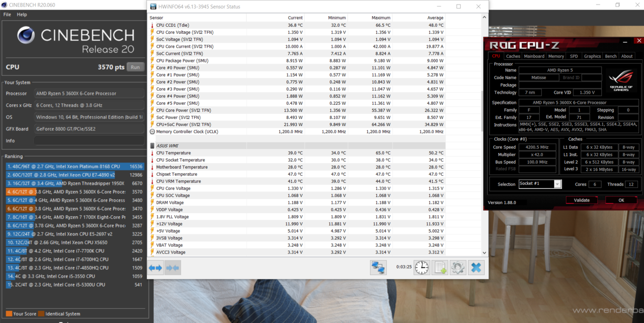Click the CPU Temperature thermometer icon
Image resolution: width=644 pixels, height=323 pixels.
[152, 153]
